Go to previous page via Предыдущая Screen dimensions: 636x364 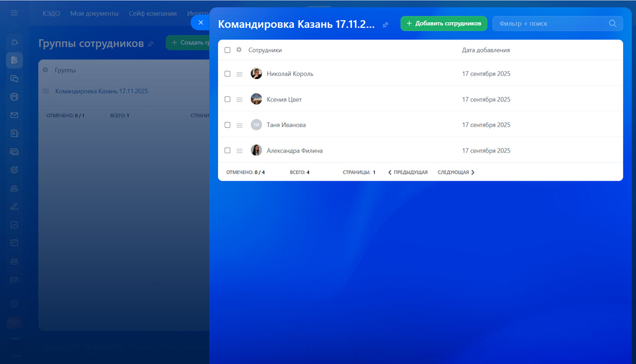[x=408, y=172]
